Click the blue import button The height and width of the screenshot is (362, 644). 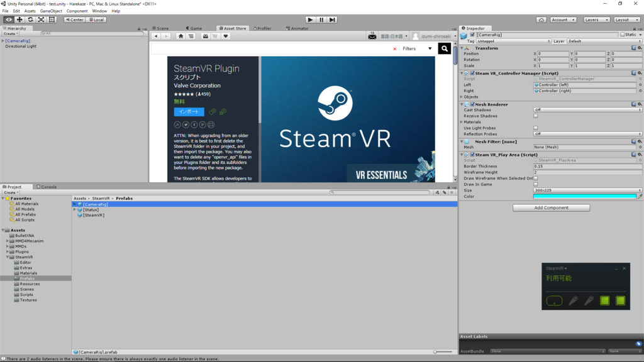pos(189,112)
